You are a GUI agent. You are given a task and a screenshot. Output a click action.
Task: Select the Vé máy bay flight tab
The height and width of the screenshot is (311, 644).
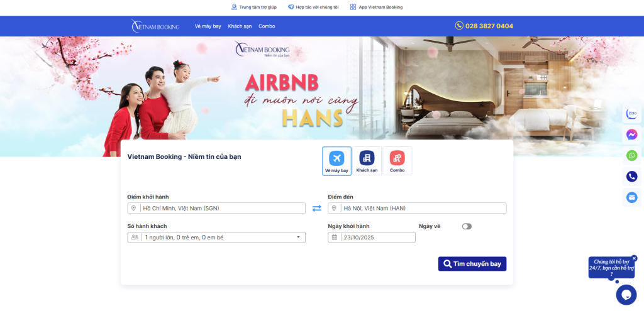pos(337,161)
